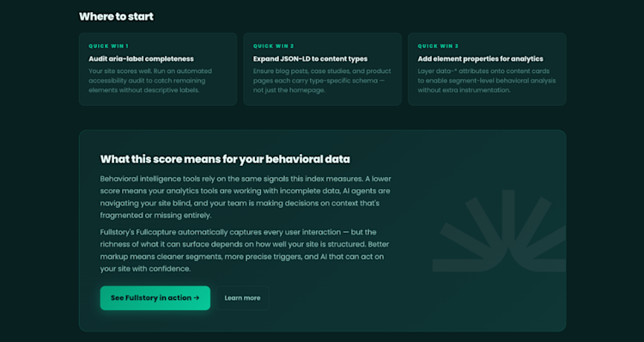
Task: Click 'What this score means for your behavioral data'
Action: click(225, 159)
